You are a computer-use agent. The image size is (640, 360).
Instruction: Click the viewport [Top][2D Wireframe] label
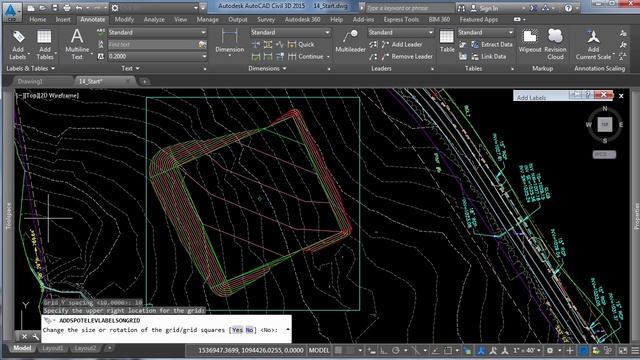coord(47,96)
